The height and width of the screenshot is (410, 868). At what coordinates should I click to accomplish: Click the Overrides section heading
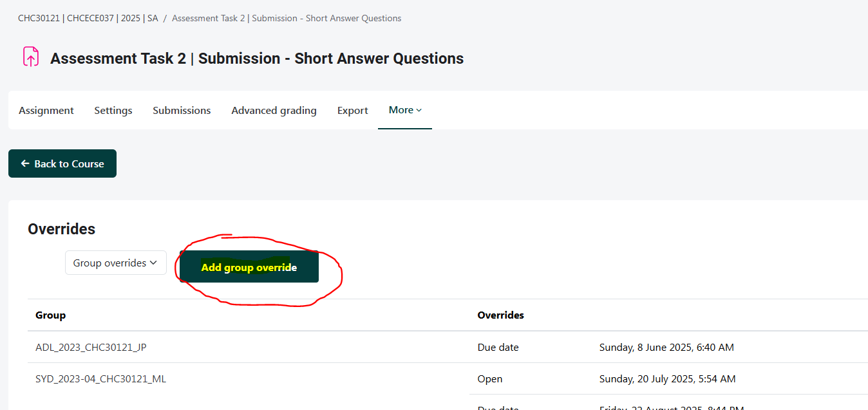[x=61, y=229]
